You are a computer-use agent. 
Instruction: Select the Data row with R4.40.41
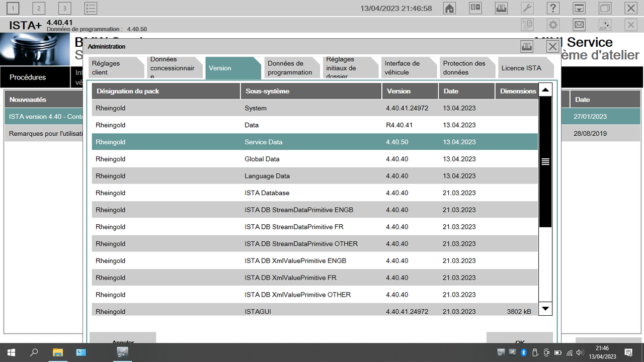pyautogui.click(x=315, y=125)
